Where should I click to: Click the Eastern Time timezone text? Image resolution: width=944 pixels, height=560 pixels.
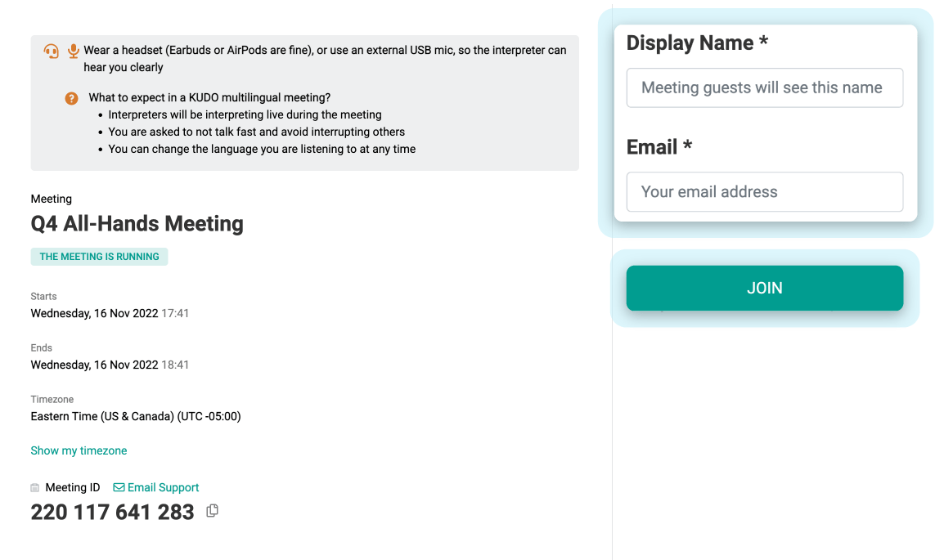point(135,416)
